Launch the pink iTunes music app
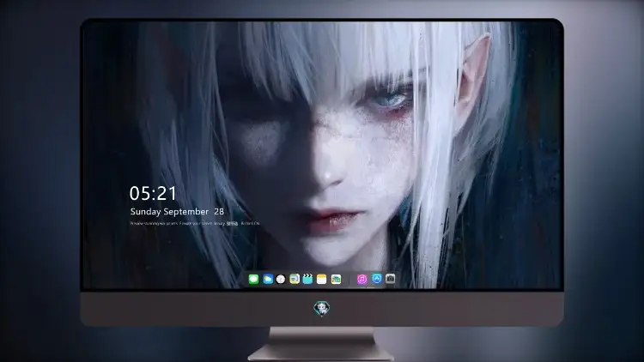Image resolution: width=644 pixels, height=362 pixels. click(x=361, y=279)
